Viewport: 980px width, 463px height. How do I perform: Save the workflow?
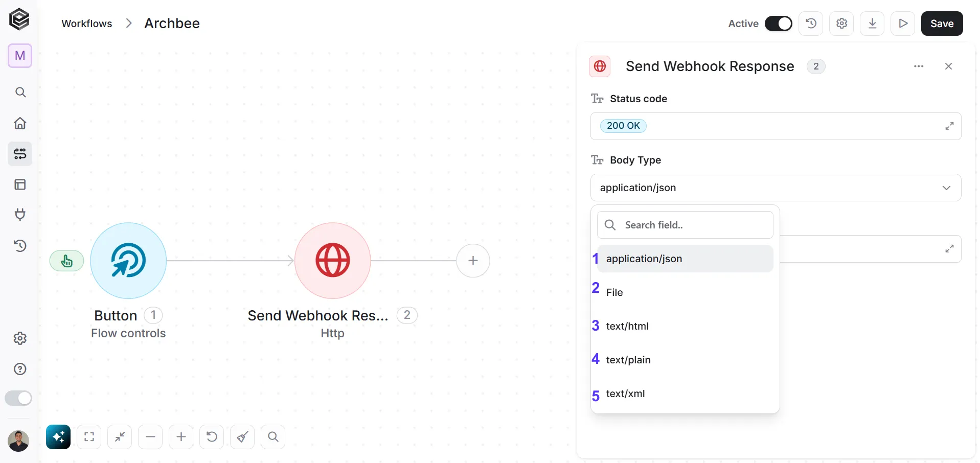pos(942,24)
